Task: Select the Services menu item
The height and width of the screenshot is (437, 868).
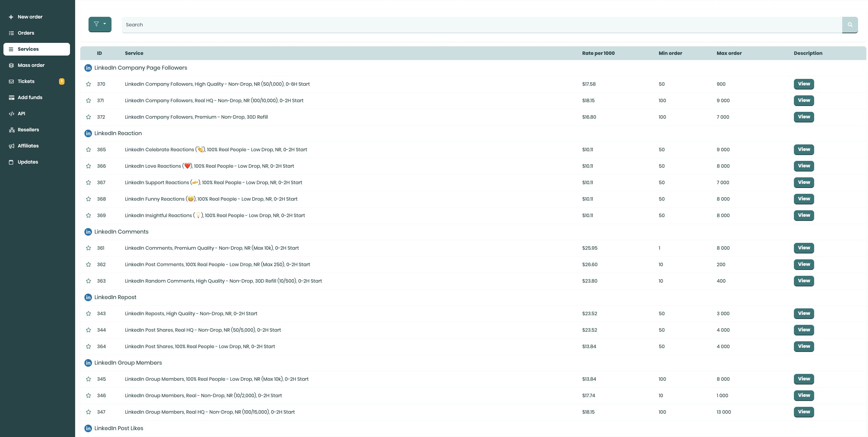Action: point(37,49)
